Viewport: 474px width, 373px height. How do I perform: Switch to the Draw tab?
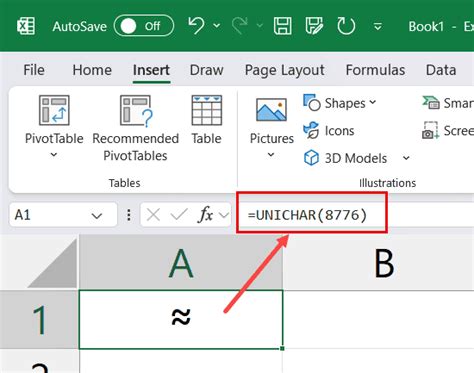(x=206, y=70)
